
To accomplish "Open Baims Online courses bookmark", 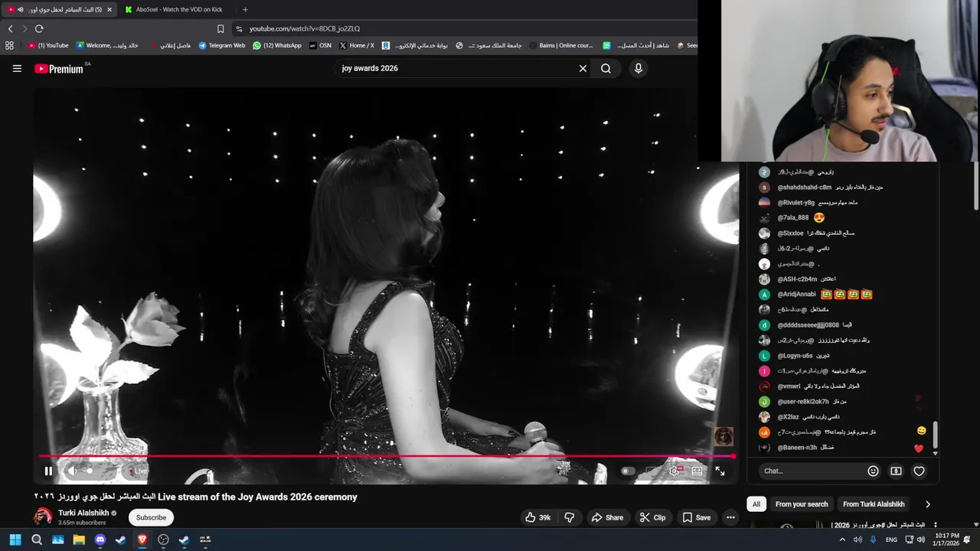I will point(560,45).
